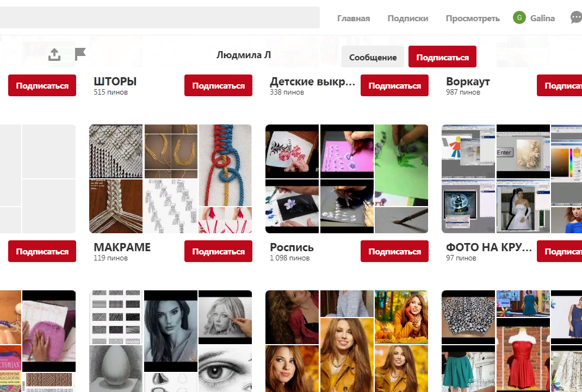
Task: Open red strapless dress on mannequin thumbnail
Action: tap(523, 355)
